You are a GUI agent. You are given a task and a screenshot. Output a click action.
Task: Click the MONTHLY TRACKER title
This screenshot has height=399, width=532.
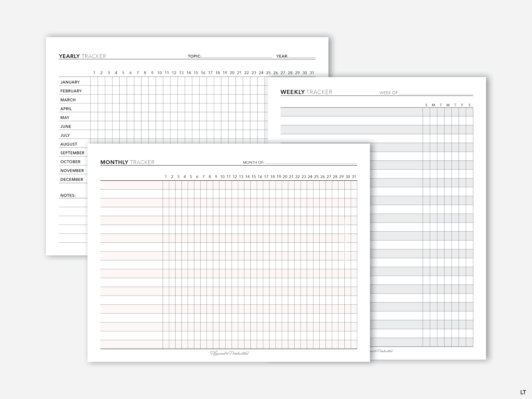click(x=127, y=162)
